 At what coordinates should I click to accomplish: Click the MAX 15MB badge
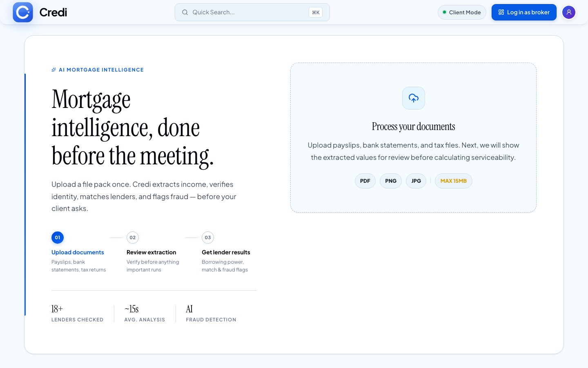[x=454, y=181]
